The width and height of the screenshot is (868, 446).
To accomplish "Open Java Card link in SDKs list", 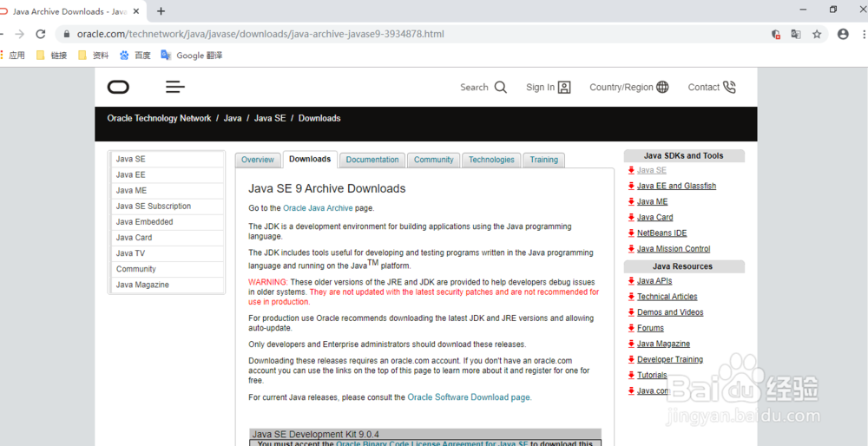I will [654, 218].
